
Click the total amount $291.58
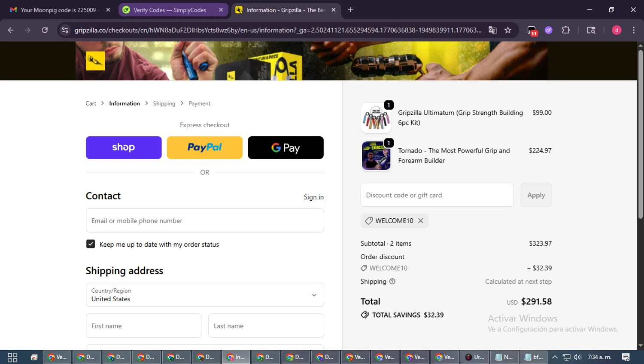(x=536, y=302)
